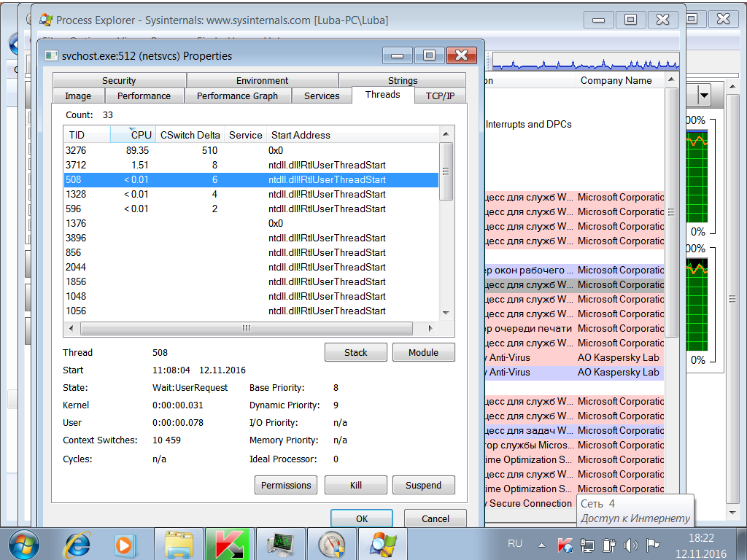Select the Threads tab
The height and width of the screenshot is (560, 747).
point(382,94)
